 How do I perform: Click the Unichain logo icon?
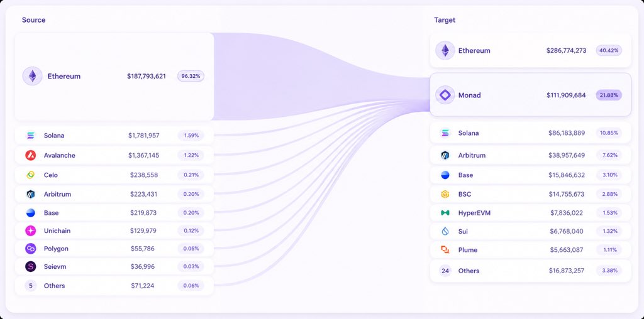coord(30,231)
